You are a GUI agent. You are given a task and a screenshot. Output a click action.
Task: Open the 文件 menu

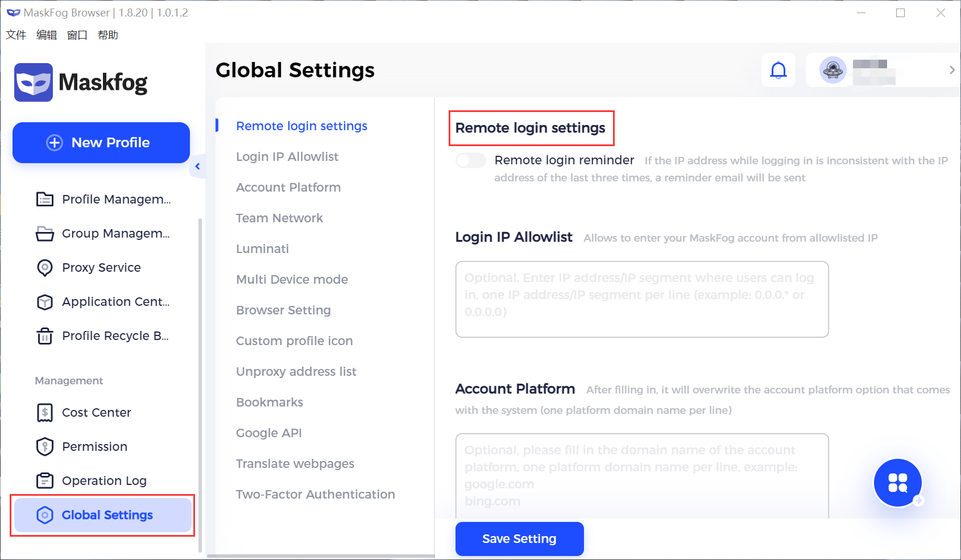click(x=15, y=35)
